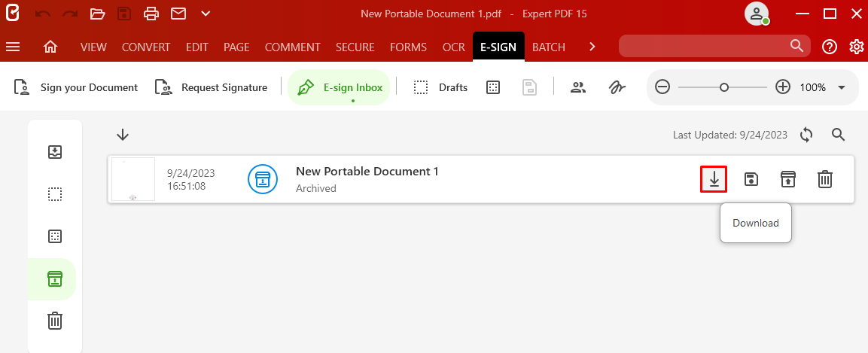Click the Expert PDF app logo

pos(13,14)
